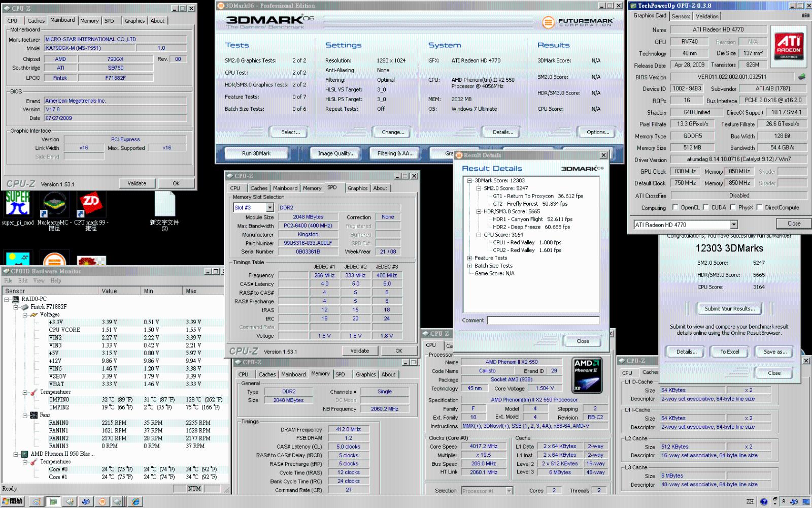This screenshot has height=508, width=812.
Task: Click the Change button under Settings
Action: (x=393, y=132)
